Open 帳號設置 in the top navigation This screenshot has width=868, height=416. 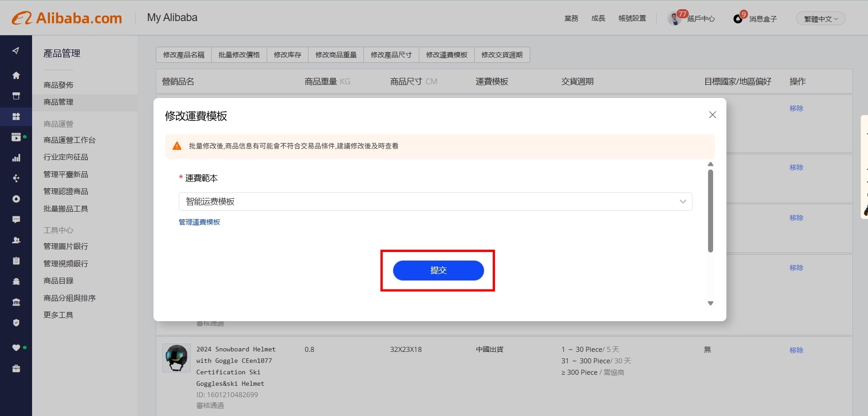(632, 18)
